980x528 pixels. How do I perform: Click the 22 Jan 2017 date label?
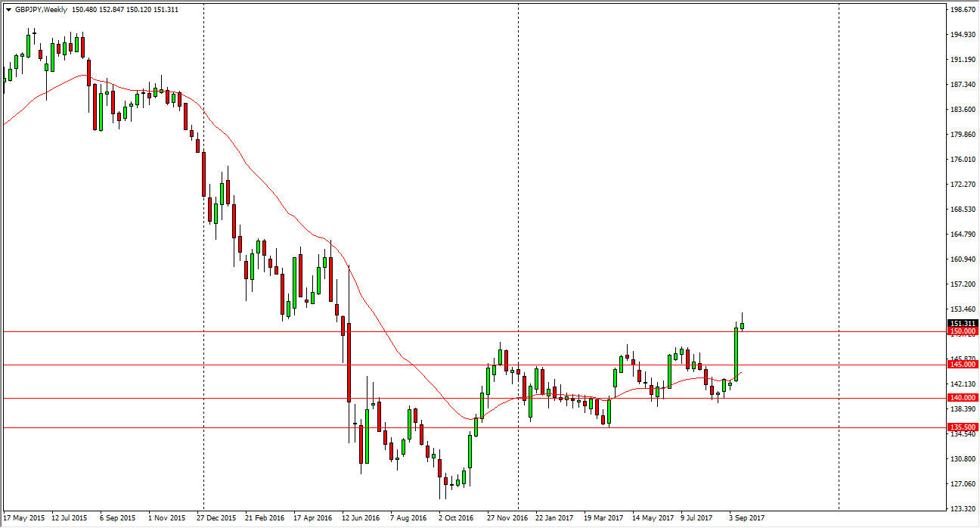[x=554, y=518]
